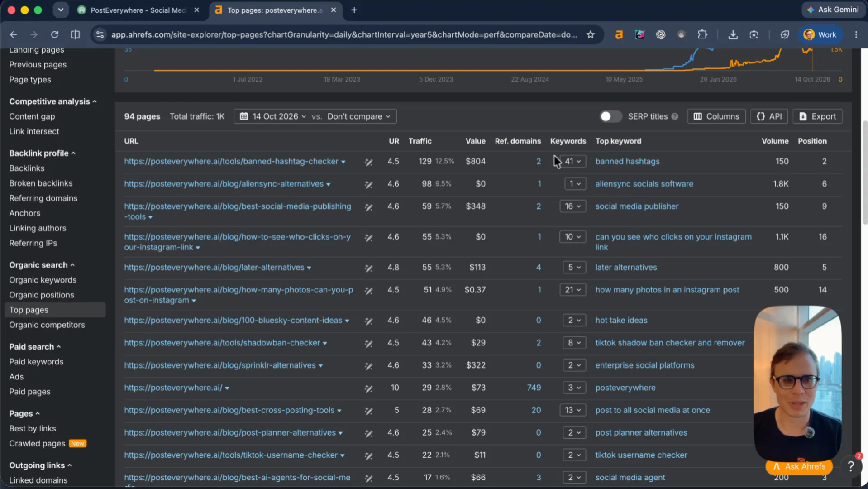Open the best-cross-posting-tools URL link

[x=229, y=410]
